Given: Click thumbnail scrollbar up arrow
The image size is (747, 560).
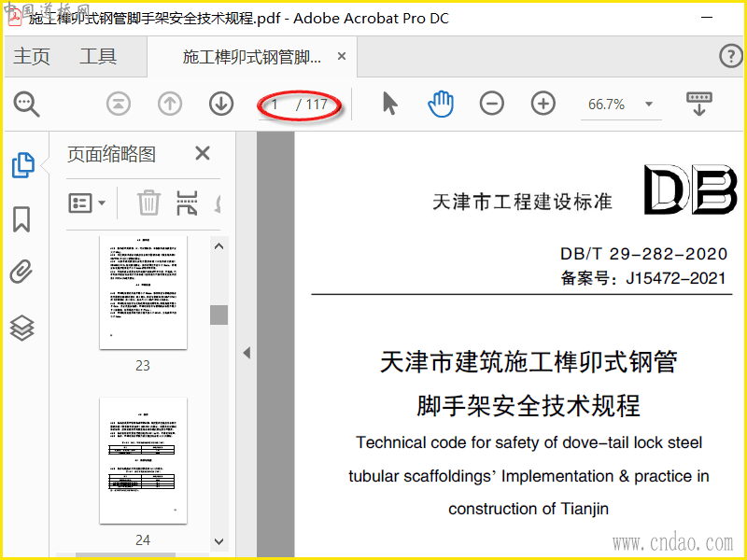Looking at the screenshot, I should (219, 246).
